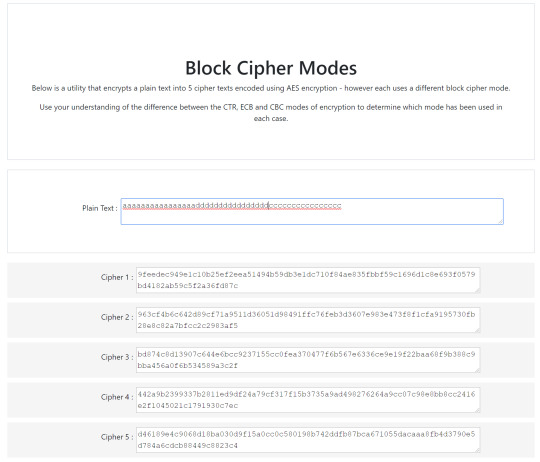Click the description paragraph about AES encryption
This screenshot has width=540, height=462.
[x=271, y=88]
